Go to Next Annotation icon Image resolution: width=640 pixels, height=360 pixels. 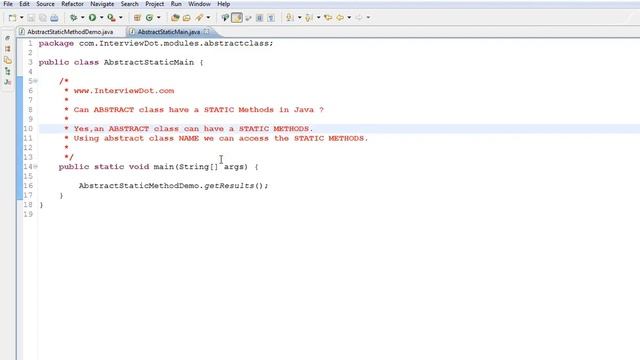pos(290,18)
